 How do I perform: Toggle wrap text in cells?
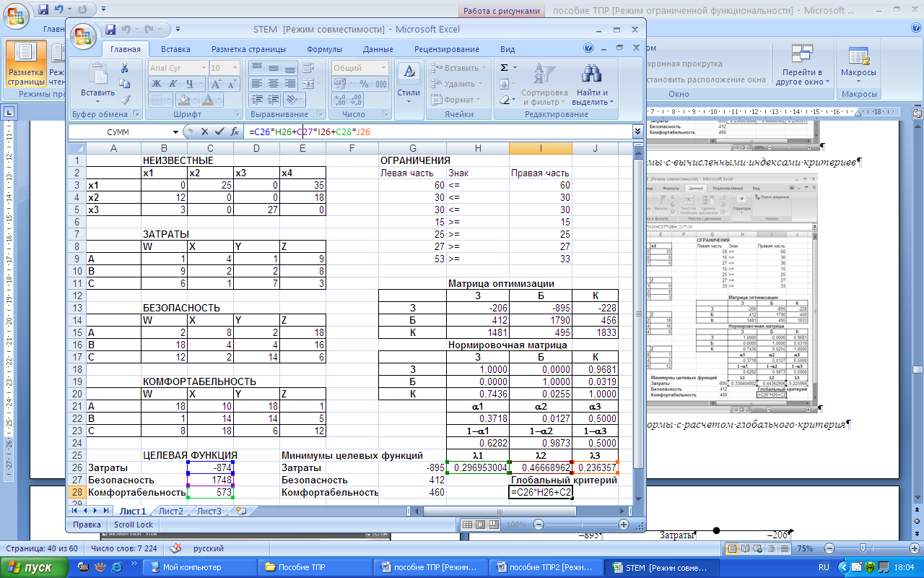coord(309,68)
